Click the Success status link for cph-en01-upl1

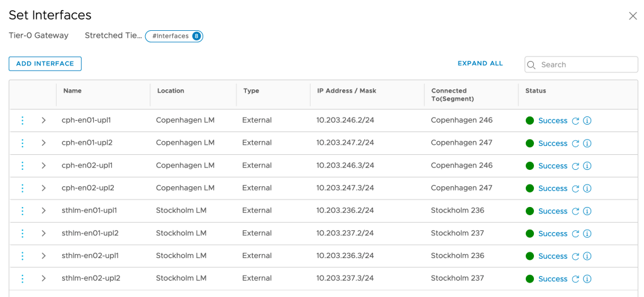[x=552, y=121]
